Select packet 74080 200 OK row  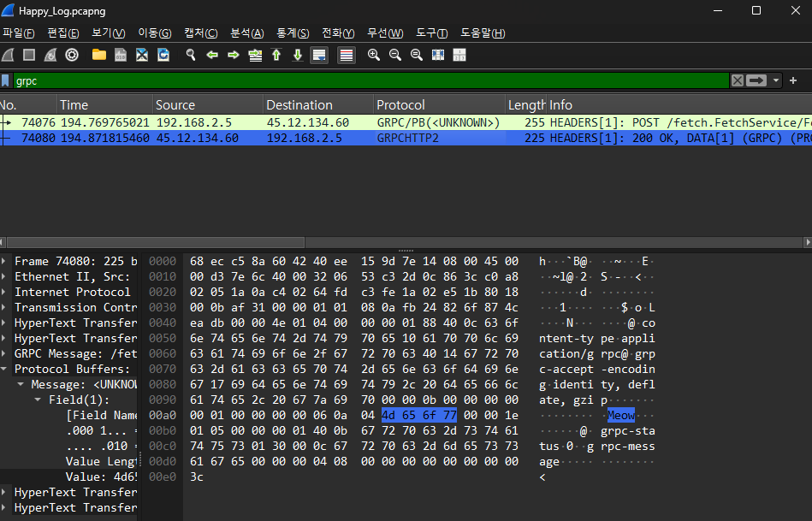click(406, 139)
